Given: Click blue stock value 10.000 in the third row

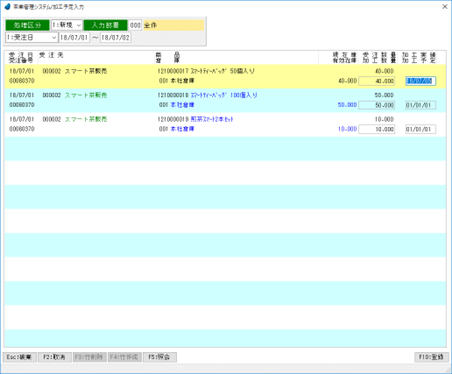Looking at the screenshot, I should pyautogui.click(x=347, y=129).
